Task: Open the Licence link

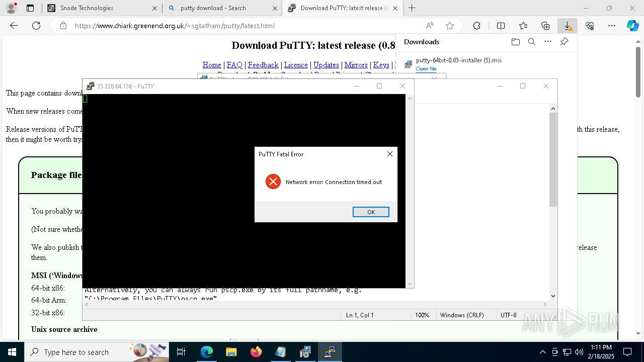Action: click(x=296, y=65)
